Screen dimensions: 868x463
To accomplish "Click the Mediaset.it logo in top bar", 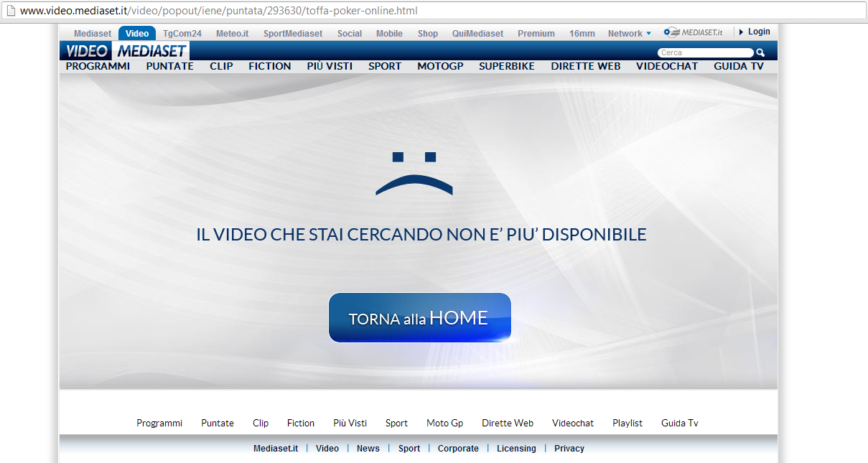I will pyautogui.click(x=694, y=32).
